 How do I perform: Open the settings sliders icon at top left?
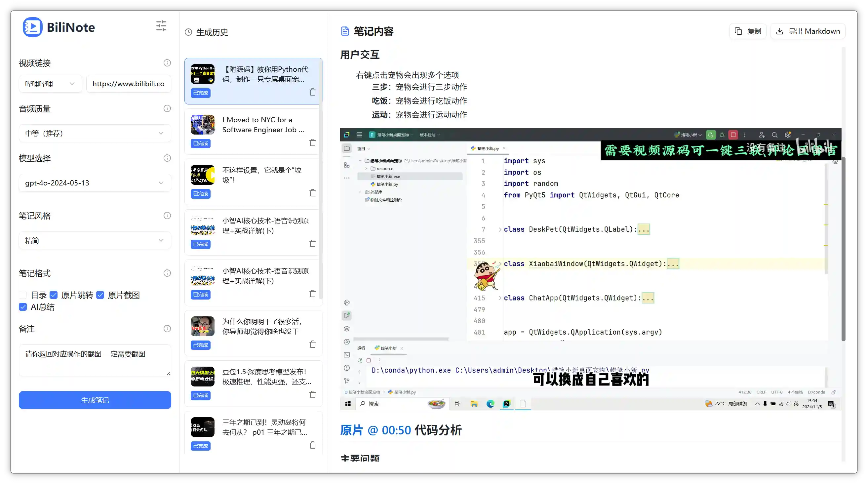(x=161, y=25)
